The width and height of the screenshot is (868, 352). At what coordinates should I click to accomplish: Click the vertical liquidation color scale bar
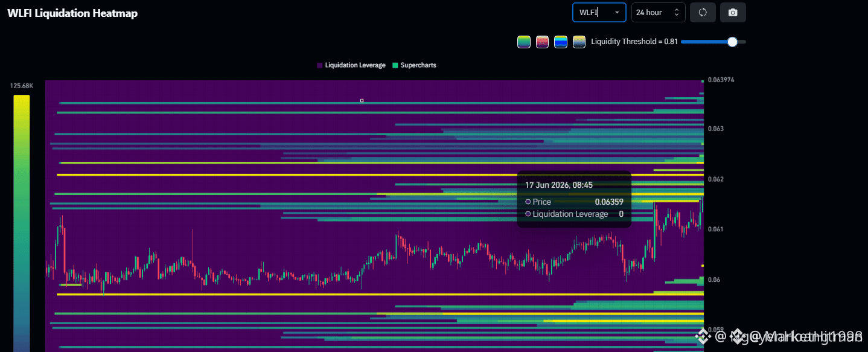click(22, 223)
